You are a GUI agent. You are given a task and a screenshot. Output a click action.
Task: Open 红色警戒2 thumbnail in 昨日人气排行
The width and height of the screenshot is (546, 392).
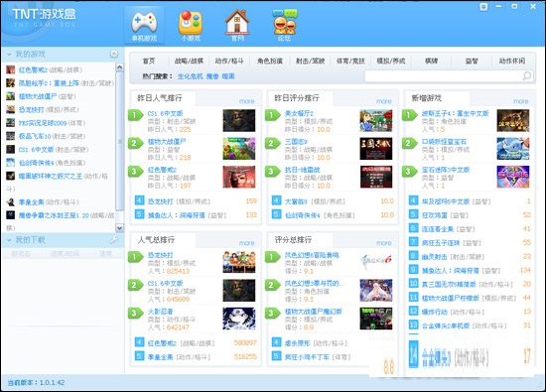pos(239,177)
